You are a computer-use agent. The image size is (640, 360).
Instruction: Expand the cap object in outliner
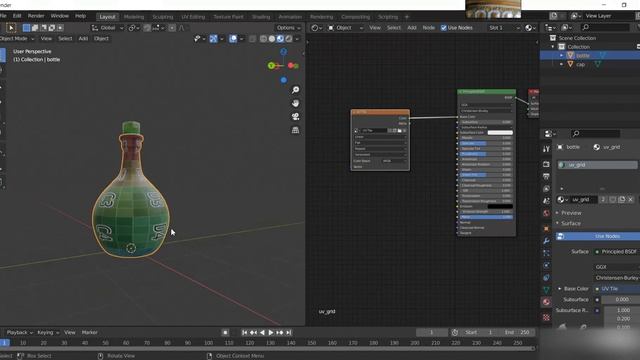coord(562,64)
